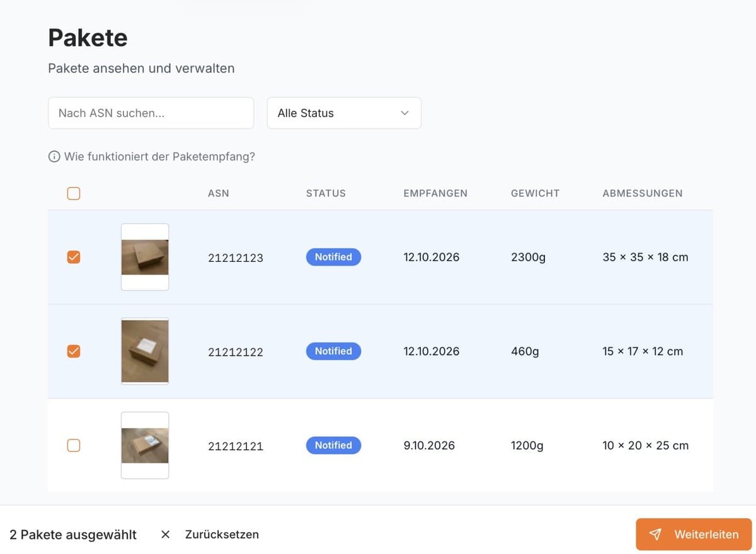This screenshot has height=554, width=756.
Task: Click received date in row 21212123
Action: 432,257
